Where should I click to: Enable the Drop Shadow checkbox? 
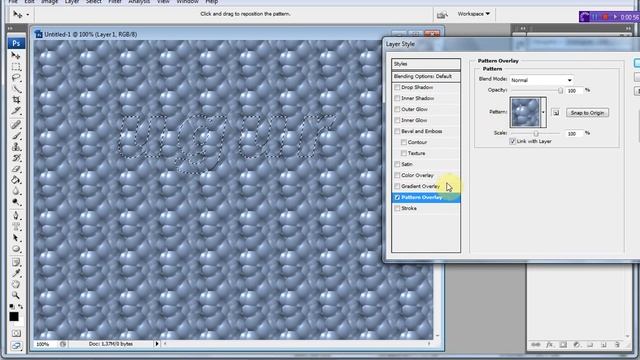[x=397, y=87]
